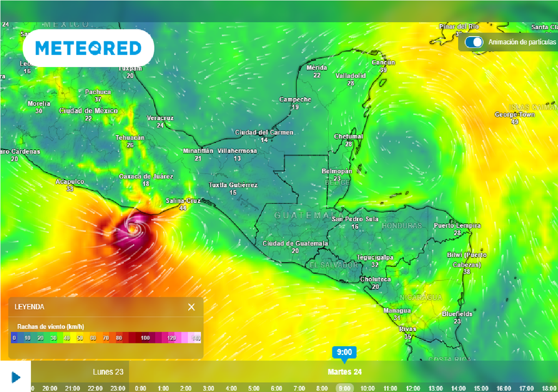Click the George Town label
Viewport: 558px width, 392px height.
pyautogui.click(x=514, y=114)
